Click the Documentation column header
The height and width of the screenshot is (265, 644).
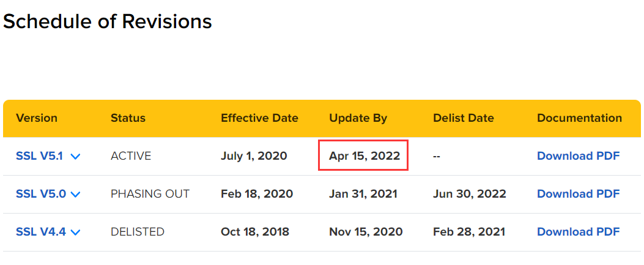580,118
